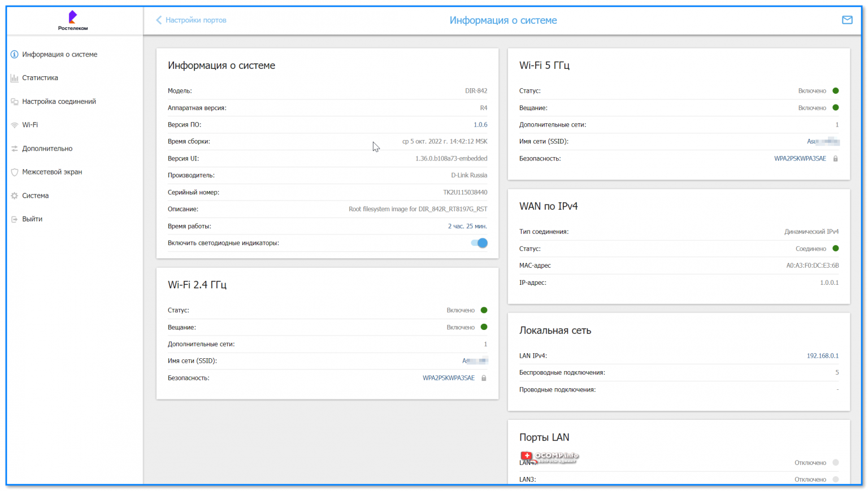Click the firmware version 1.0.6 link
Screen dimensions: 868x491
pos(480,125)
